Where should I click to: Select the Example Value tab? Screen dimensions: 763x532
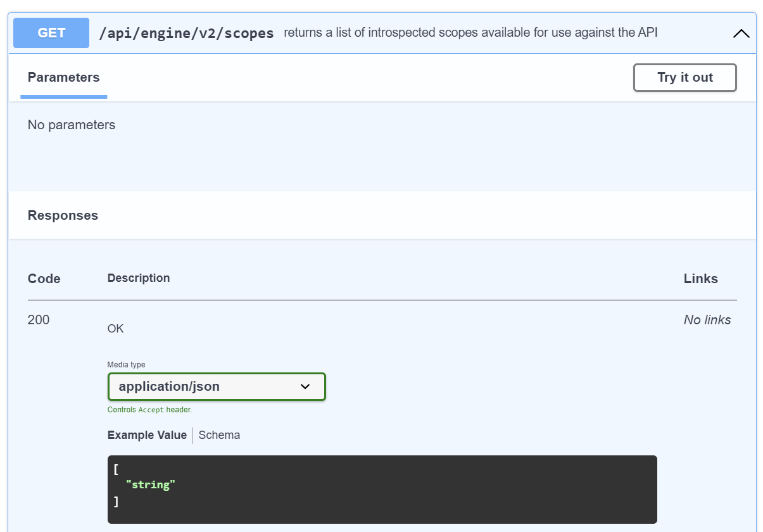point(147,435)
